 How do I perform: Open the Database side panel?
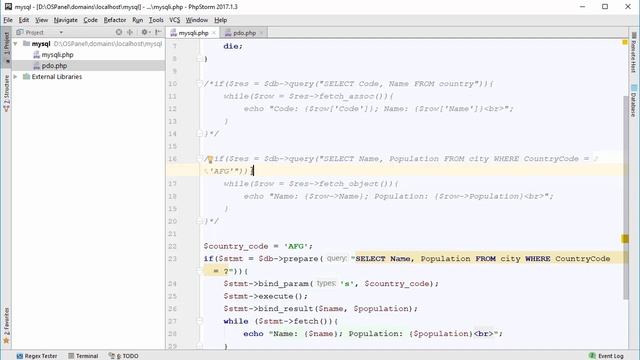click(x=633, y=101)
